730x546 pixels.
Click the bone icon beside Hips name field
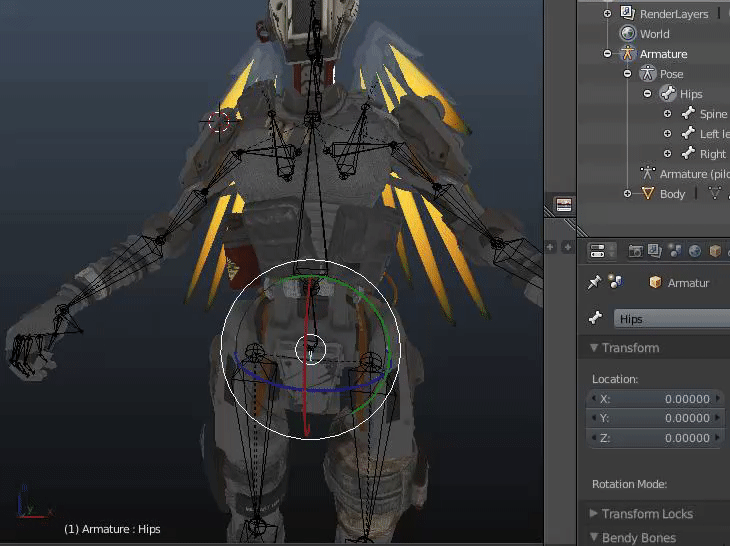[x=595, y=319]
